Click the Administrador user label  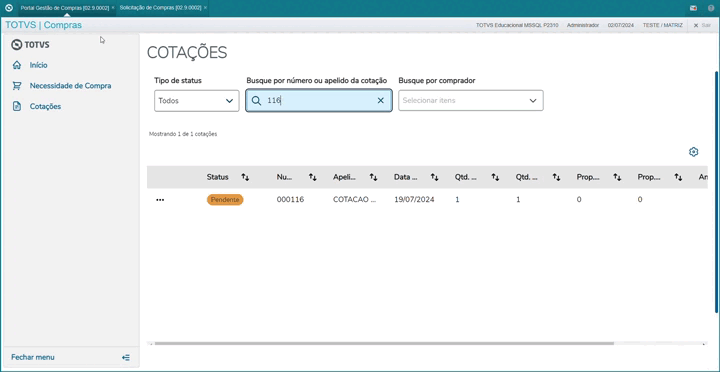[583, 25]
